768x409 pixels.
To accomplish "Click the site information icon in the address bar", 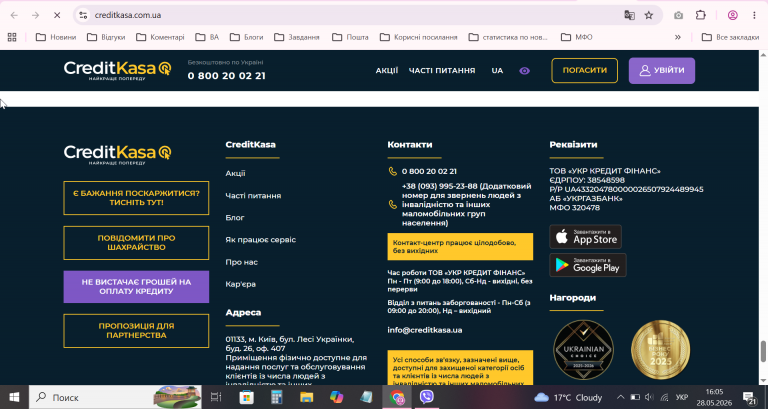I will [x=84, y=15].
